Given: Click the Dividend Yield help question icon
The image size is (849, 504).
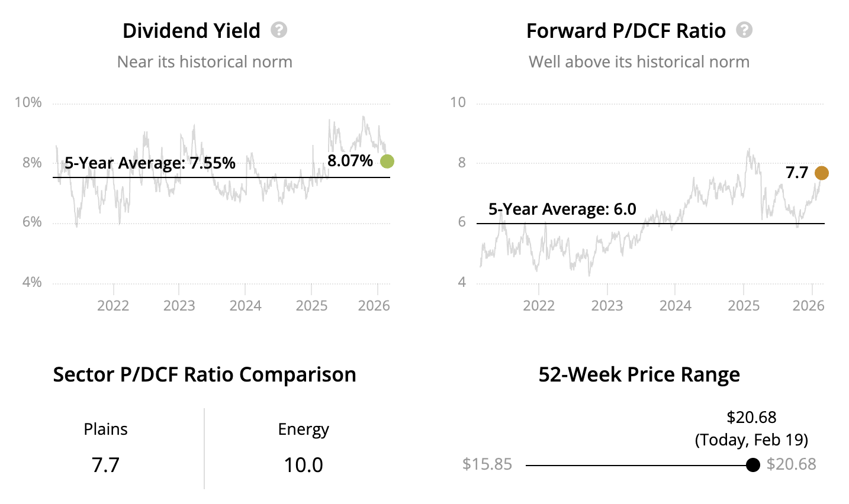Looking at the screenshot, I should 279,30.
